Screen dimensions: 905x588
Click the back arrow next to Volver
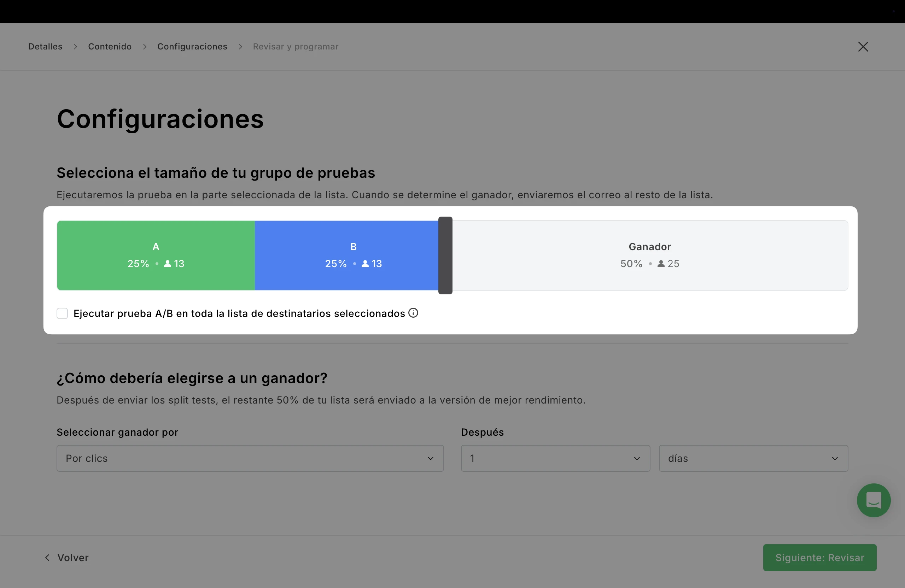(47, 557)
